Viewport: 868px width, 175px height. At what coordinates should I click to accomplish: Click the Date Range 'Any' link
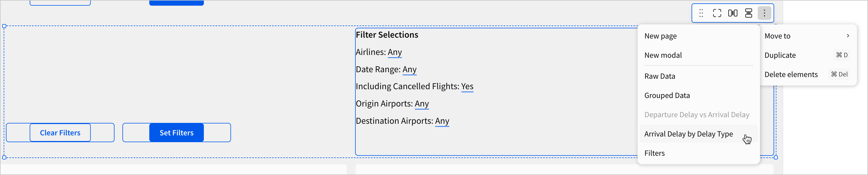click(409, 69)
